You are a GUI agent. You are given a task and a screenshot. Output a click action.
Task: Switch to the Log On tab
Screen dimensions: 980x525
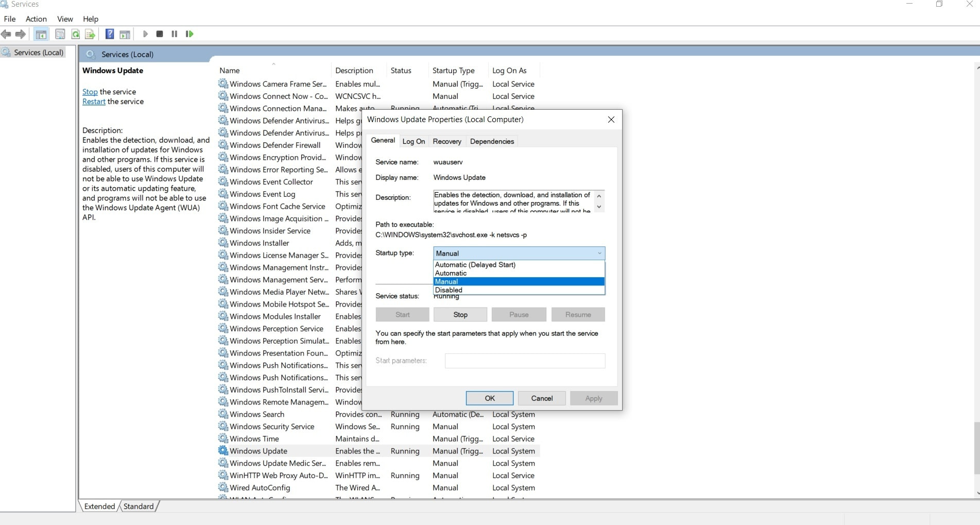pyautogui.click(x=414, y=141)
